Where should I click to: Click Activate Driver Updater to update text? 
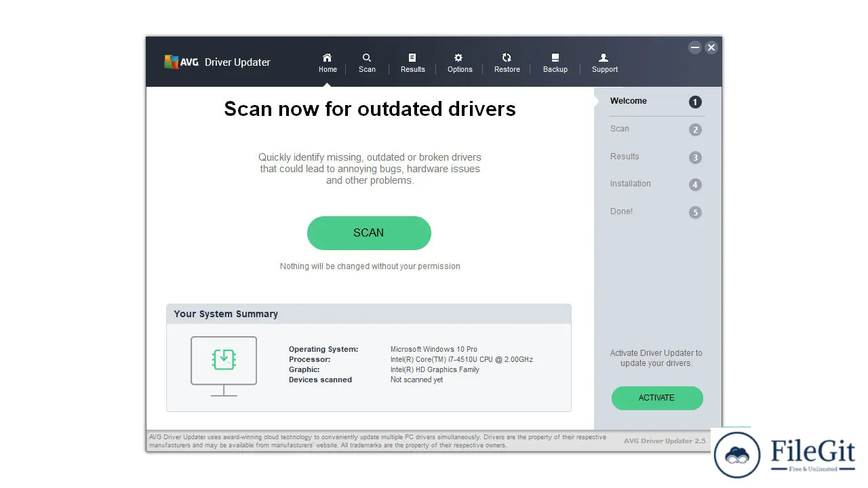tap(656, 358)
